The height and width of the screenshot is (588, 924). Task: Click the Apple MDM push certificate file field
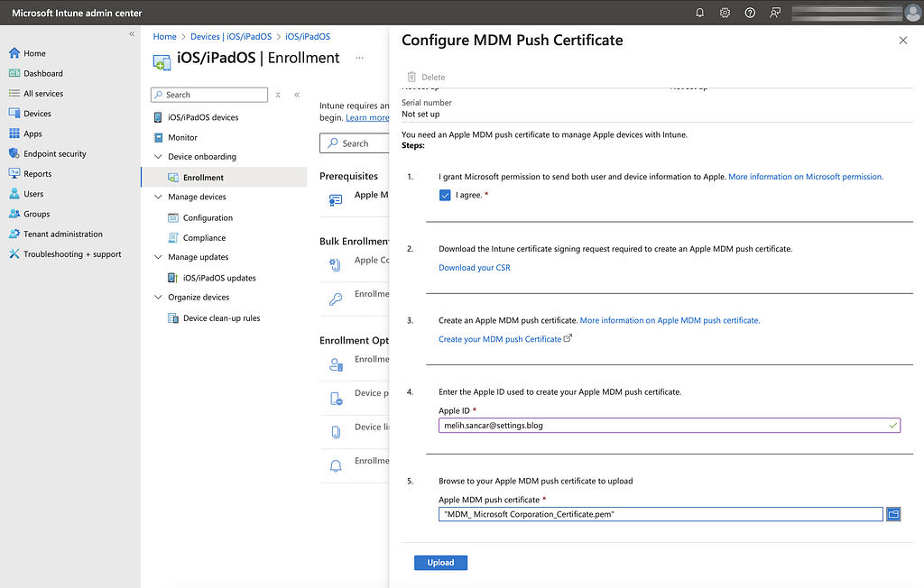pos(661,514)
